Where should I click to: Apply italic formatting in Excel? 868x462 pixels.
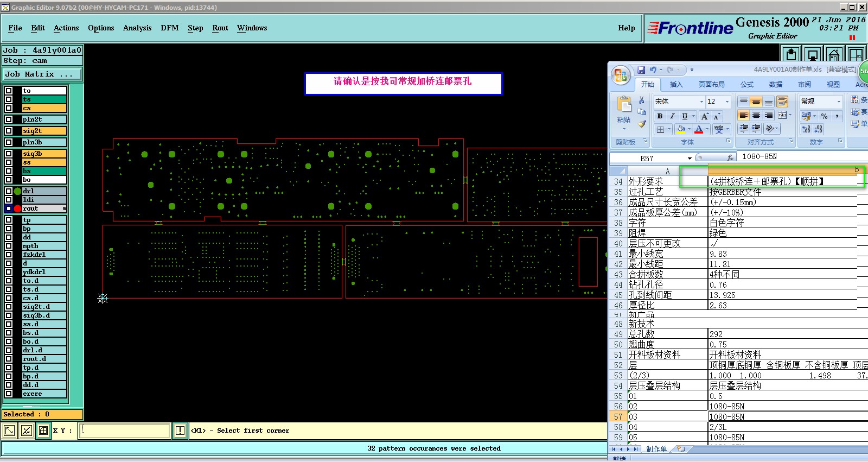click(672, 116)
